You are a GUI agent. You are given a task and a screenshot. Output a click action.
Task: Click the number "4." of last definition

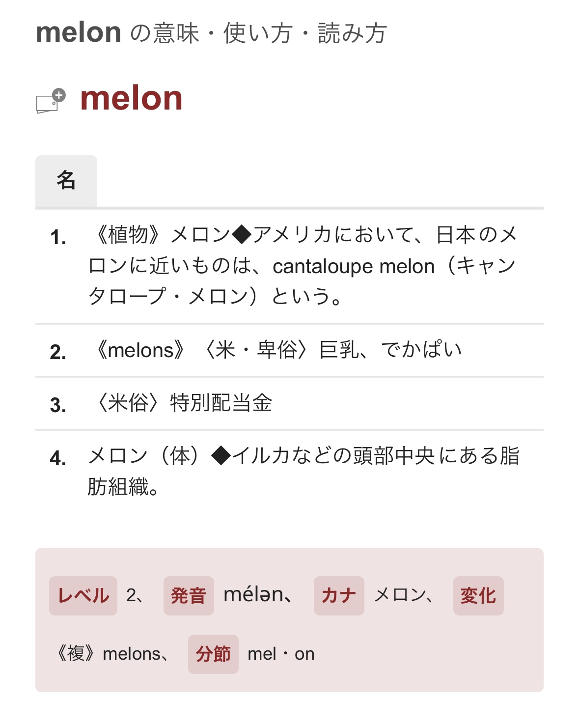(58, 458)
